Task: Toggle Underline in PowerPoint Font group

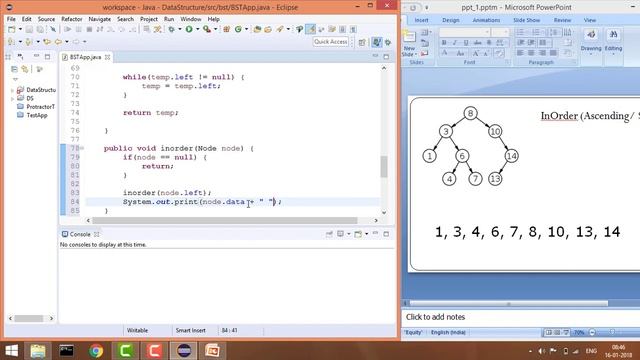Action: [466, 42]
